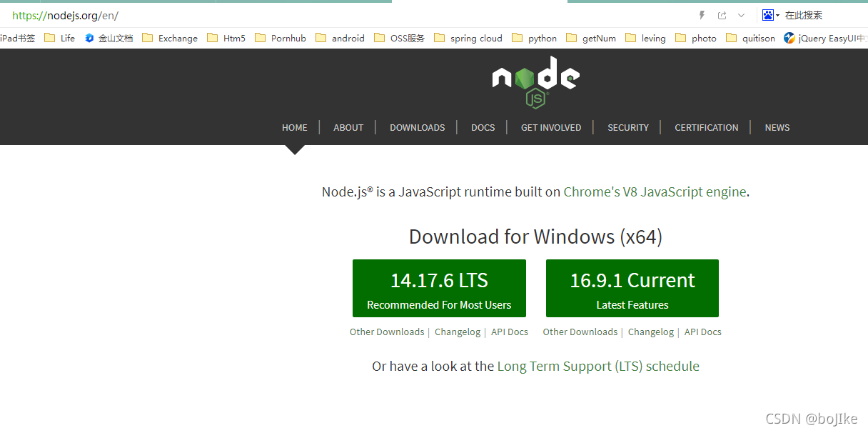
Task: Open Other Downloads under the LTS button
Action: click(x=387, y=332)
